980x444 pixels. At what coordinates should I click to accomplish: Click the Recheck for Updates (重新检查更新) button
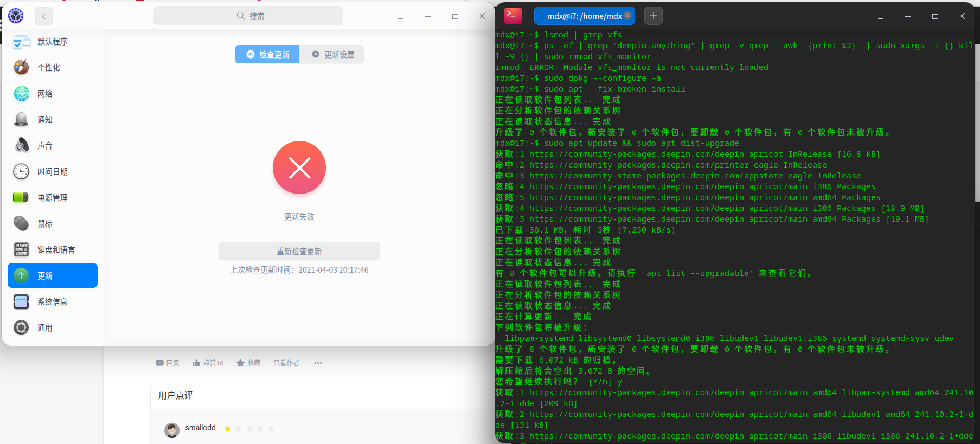tap(299, 251)
